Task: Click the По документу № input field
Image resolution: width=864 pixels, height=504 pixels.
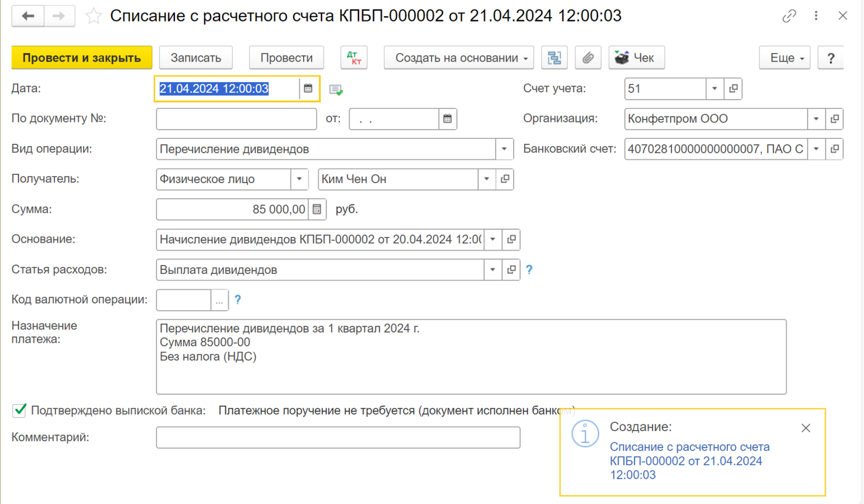Action: click(236, 119)
